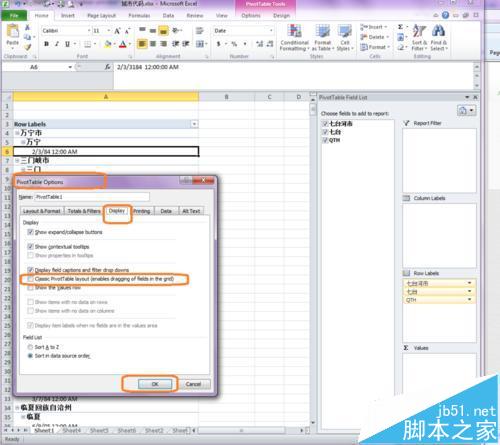
Task: Toggle Bold formatting
Action: click(46, 44)
